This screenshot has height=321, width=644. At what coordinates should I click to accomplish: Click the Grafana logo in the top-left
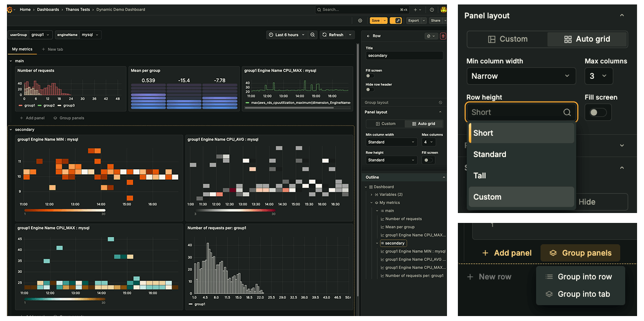[10, 9]
